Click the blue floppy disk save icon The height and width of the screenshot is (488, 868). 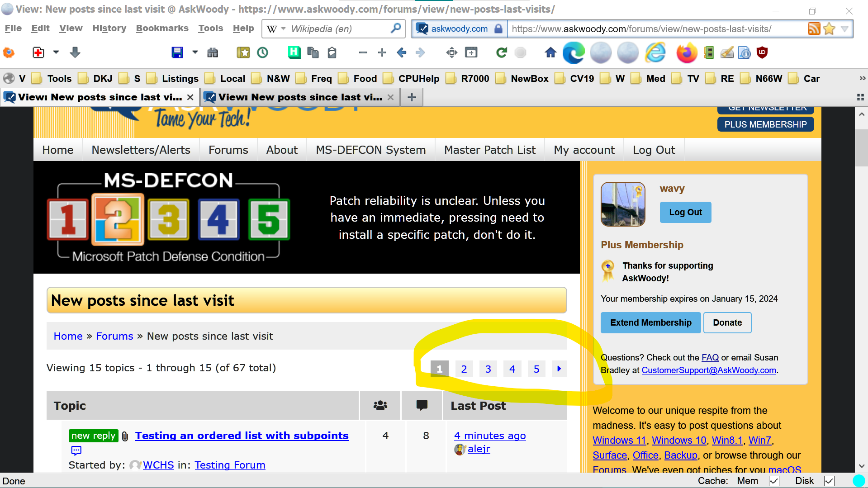tap(177, 52)
